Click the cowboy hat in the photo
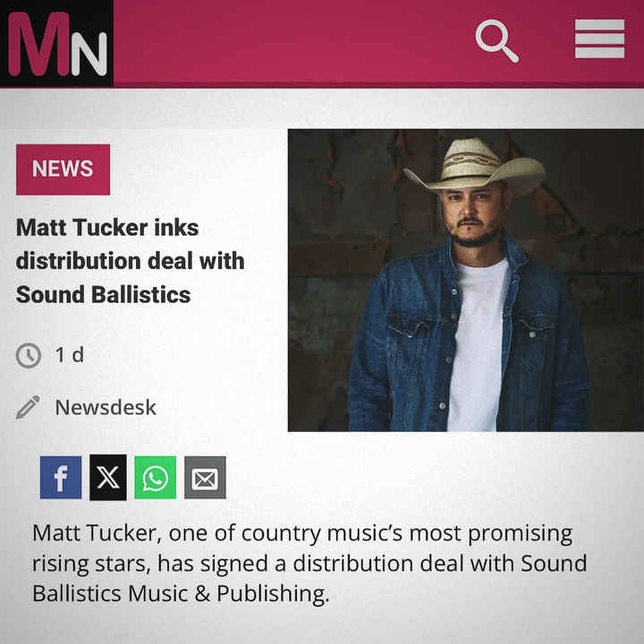Image resolution: width=644 pixels, height=644 pixels. click(x=474, y=166)
